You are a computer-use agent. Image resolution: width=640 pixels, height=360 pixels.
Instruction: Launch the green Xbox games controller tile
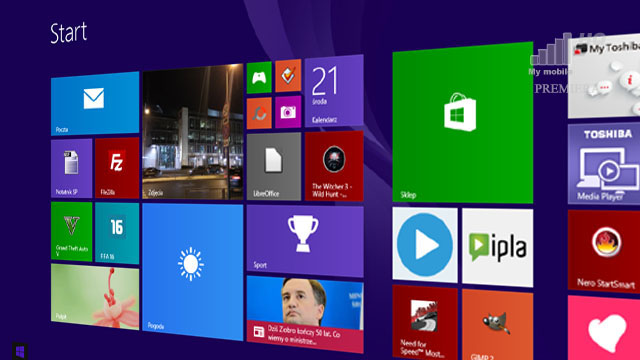tap(259, 78)
